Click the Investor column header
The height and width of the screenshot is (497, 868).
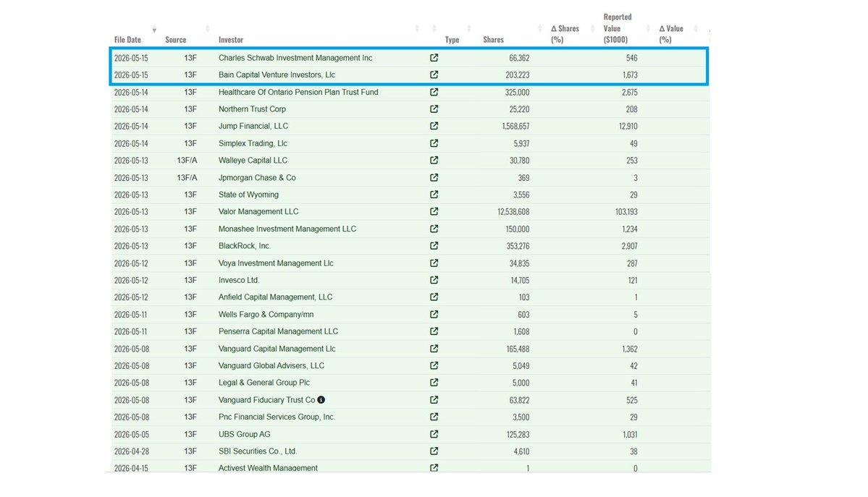click(x=231, y=40)
